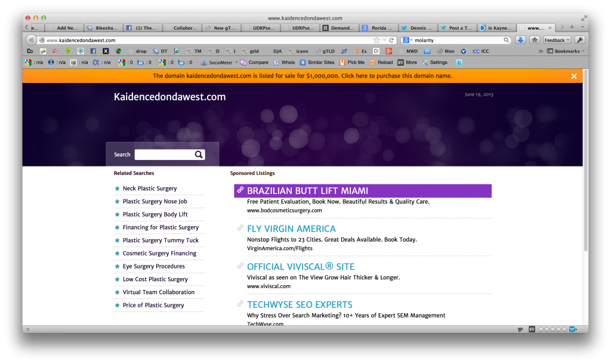Viewport: 611px width, 364px height.
Task: Click the browser back arrow button
Action: point(31,40)
